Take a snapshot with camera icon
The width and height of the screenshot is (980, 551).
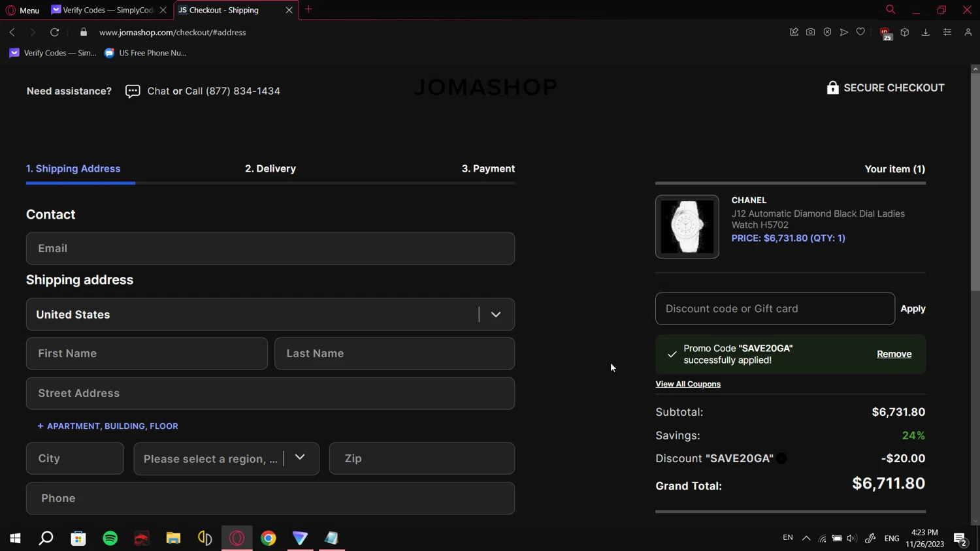810,32
